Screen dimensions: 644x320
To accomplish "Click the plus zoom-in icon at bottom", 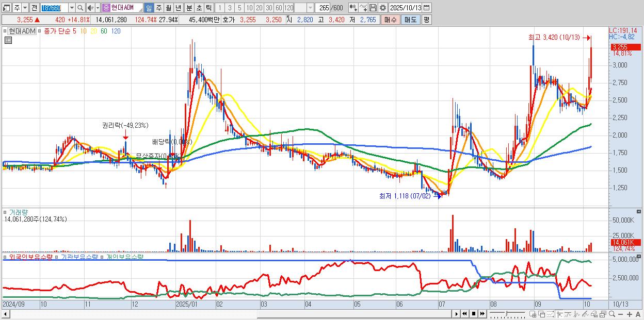I will point(630,314).
